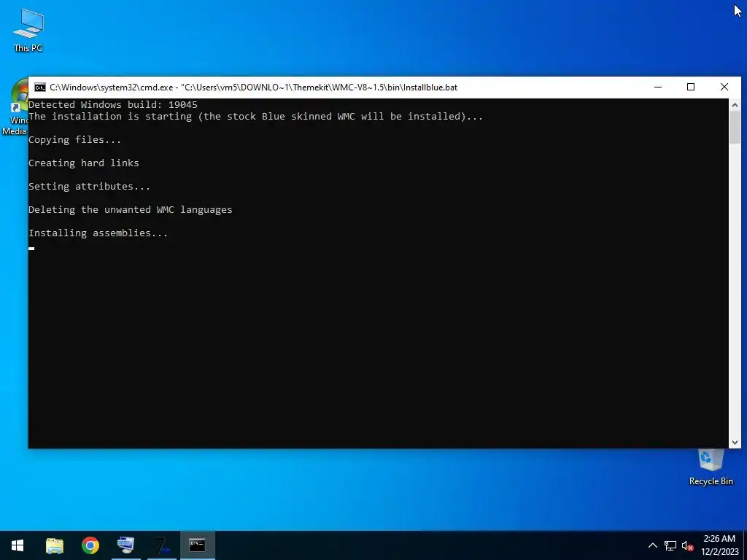Screen dimensions: 747x560
Task: Open the Recycle Bin desktop icon
Action: coord(711,467)
